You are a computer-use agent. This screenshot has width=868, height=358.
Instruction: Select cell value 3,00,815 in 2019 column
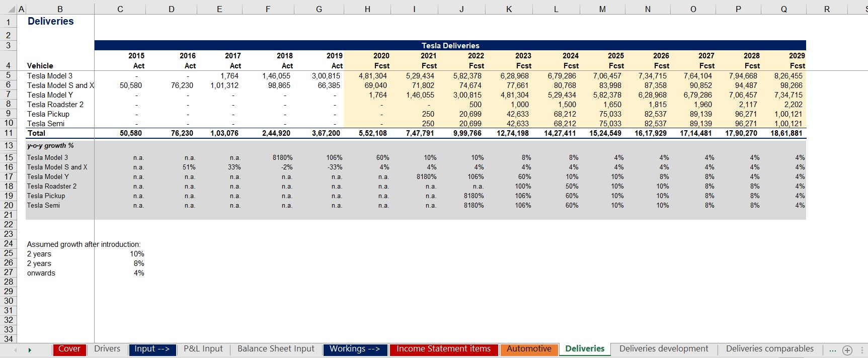(x=326, y=76)
